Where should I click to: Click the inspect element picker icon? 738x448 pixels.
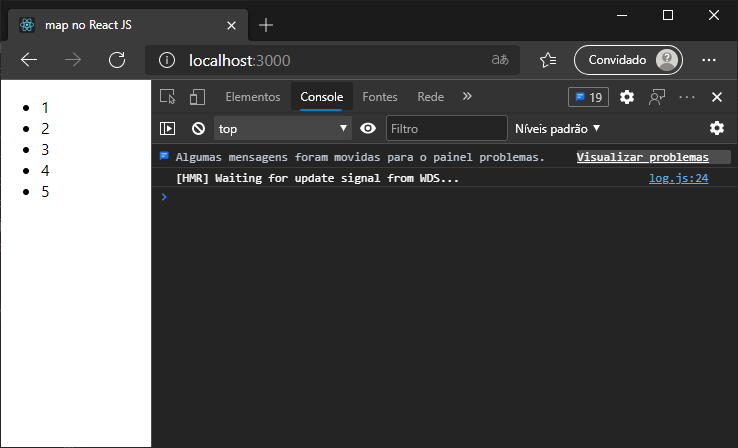pos(168,97)
